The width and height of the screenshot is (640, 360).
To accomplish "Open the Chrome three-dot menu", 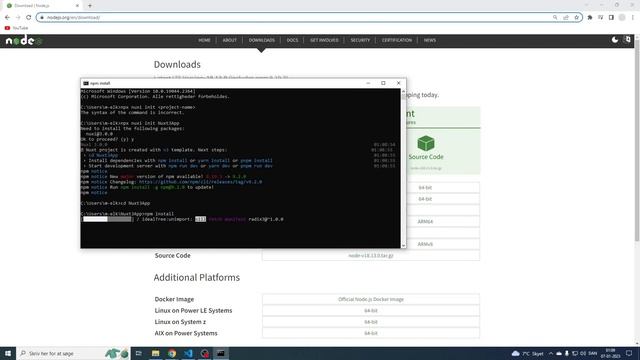I will click(633, 18).
